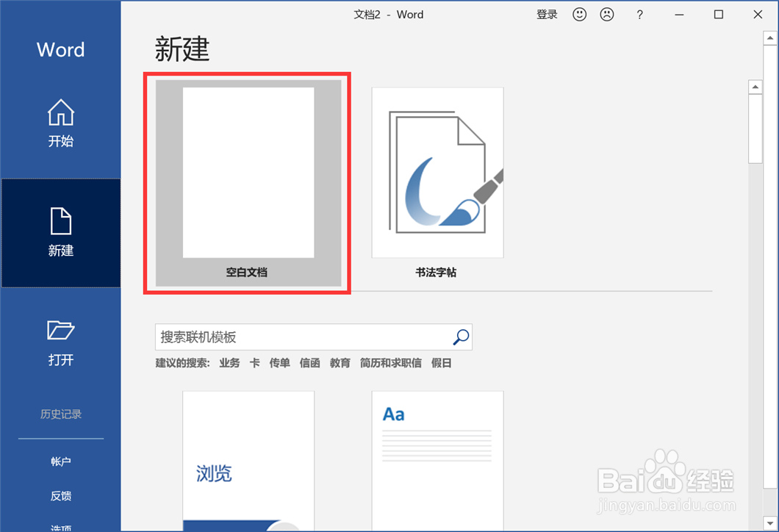Click 登录 to sign in
The height and width of the screenshot is (532, 779).
coord(547,15)
